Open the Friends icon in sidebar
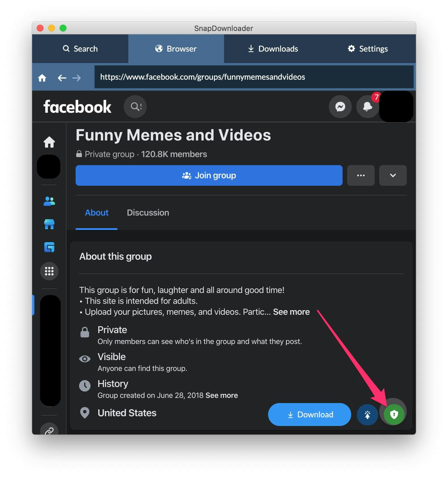 pos(49,201)
